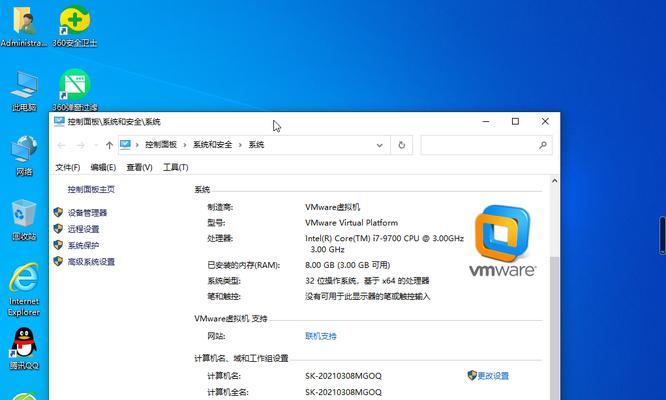
Task: Open the recent locations dropdown arrow
Action: pyautogui.click(x=96, y=145)
